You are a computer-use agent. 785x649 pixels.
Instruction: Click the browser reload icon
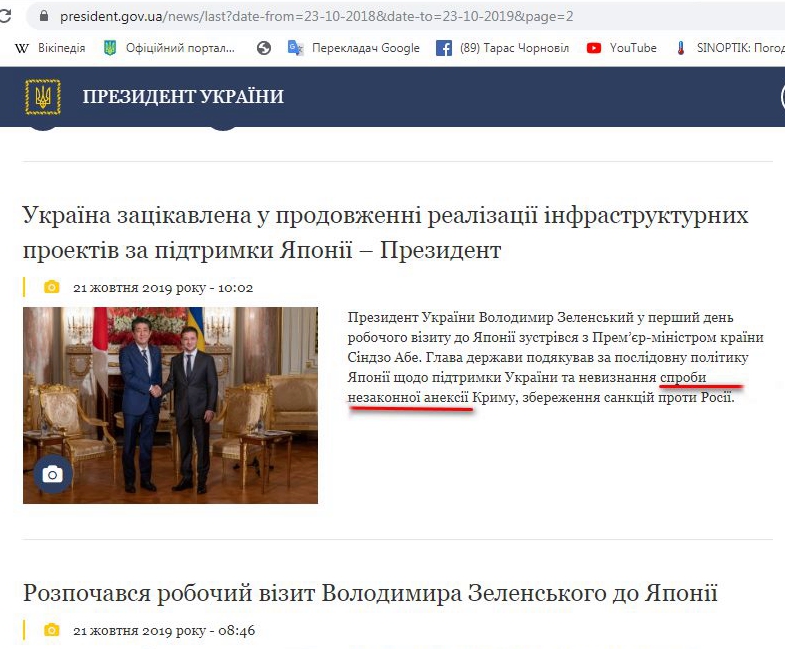click(5, 16)
